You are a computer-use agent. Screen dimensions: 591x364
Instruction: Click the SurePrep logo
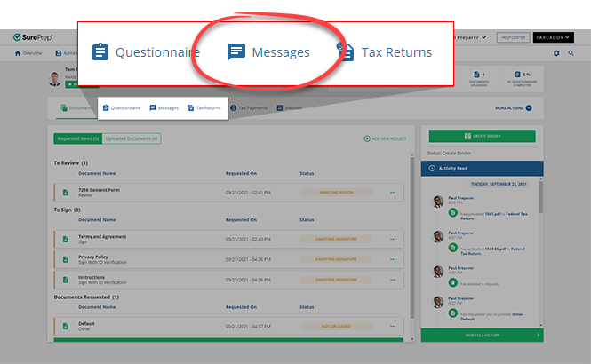tap(33, 37)
